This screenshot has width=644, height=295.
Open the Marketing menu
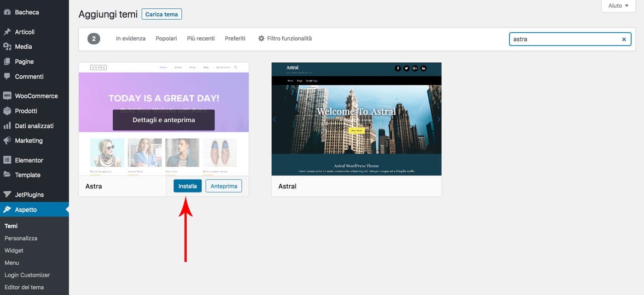(34, 141)
